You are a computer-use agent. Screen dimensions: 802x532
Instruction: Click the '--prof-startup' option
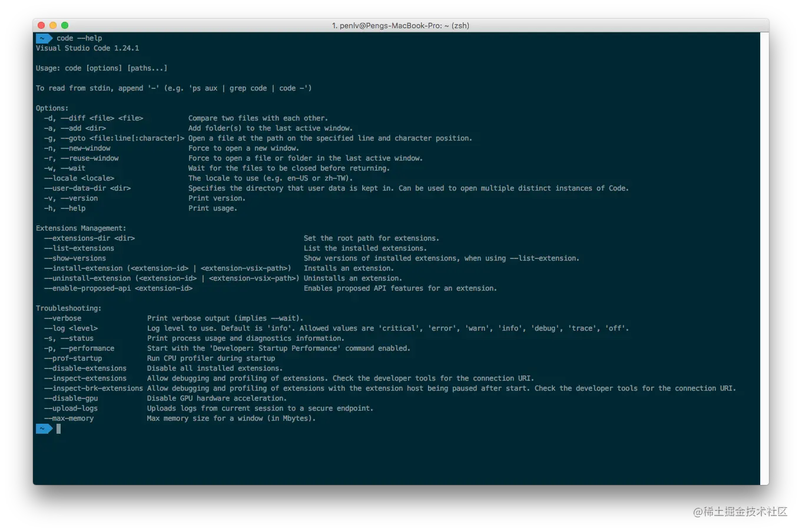[x=73, y=358]
